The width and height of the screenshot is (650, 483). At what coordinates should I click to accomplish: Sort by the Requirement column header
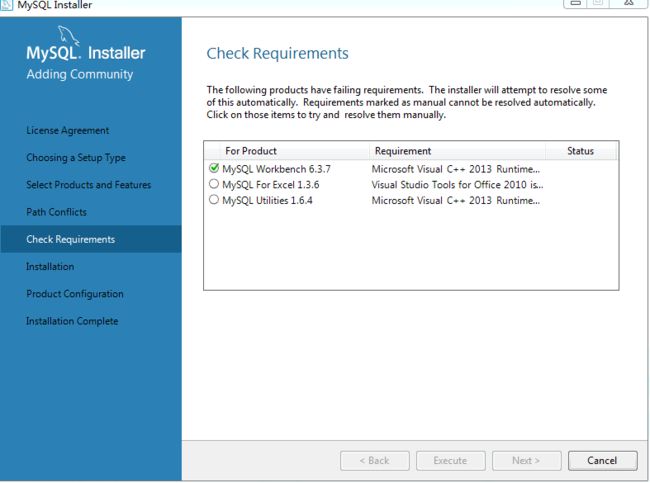[x=457, y=151]
